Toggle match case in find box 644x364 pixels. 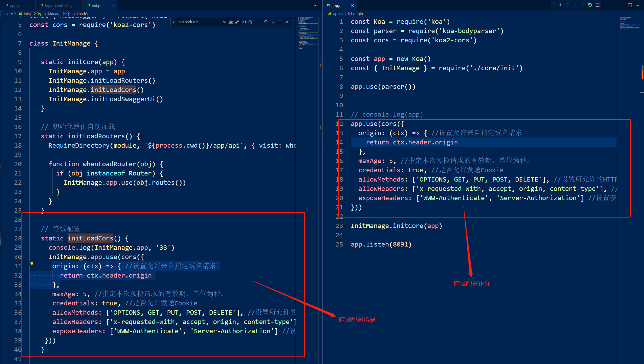tap(224, 22)
